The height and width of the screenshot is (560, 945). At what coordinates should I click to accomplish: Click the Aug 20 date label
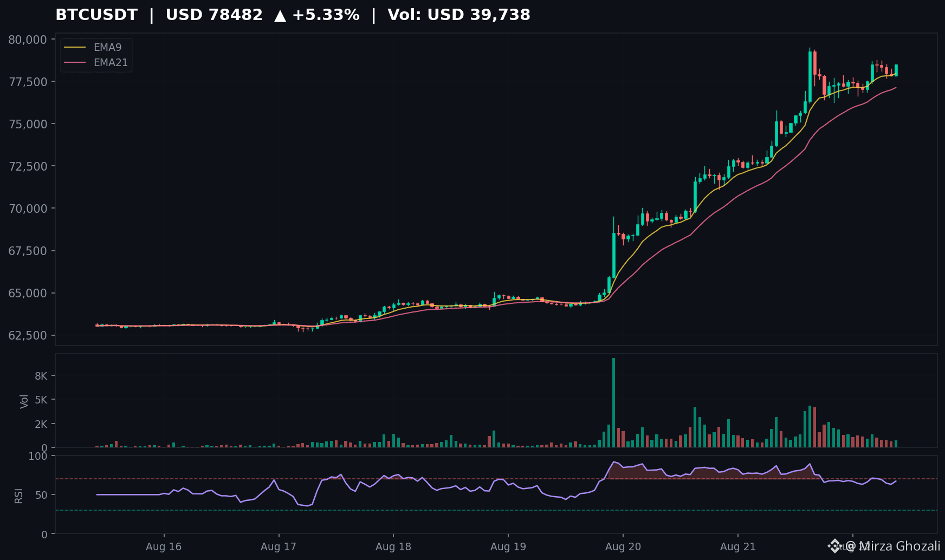tap(623, 546)
